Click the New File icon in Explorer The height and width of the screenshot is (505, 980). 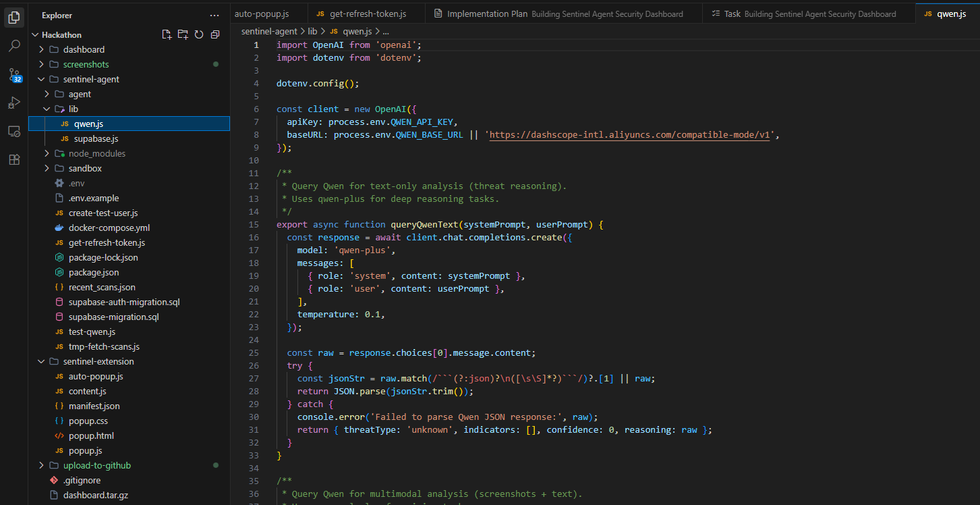167,34
